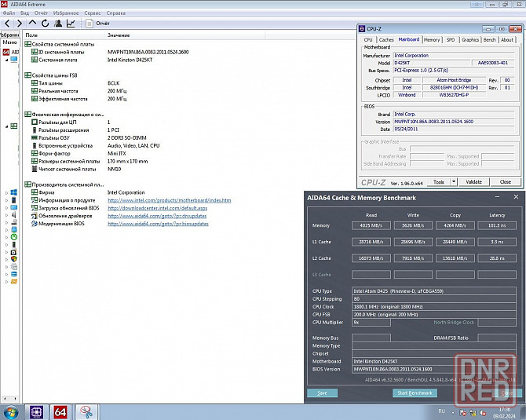Click the Start Benchmark button

414,393
